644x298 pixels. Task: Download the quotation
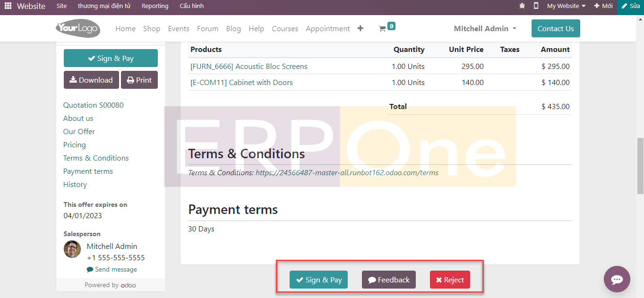(x=91, y=80)
